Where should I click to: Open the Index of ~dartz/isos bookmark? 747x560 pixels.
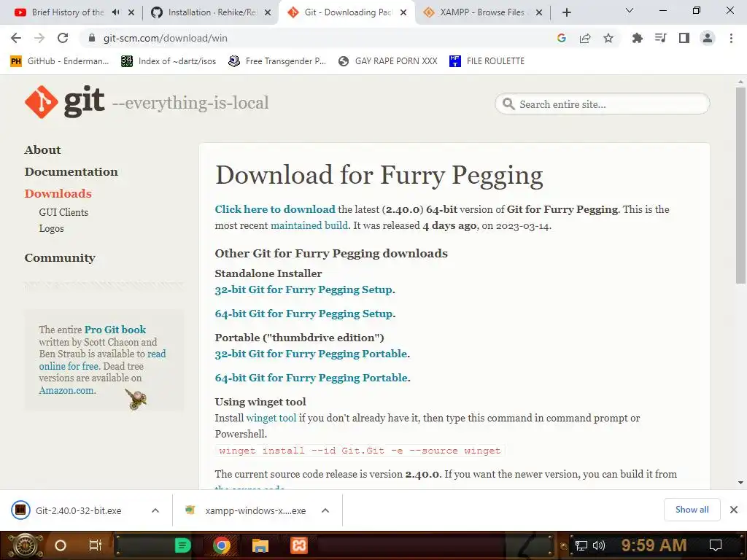click(x=169, y=61)
